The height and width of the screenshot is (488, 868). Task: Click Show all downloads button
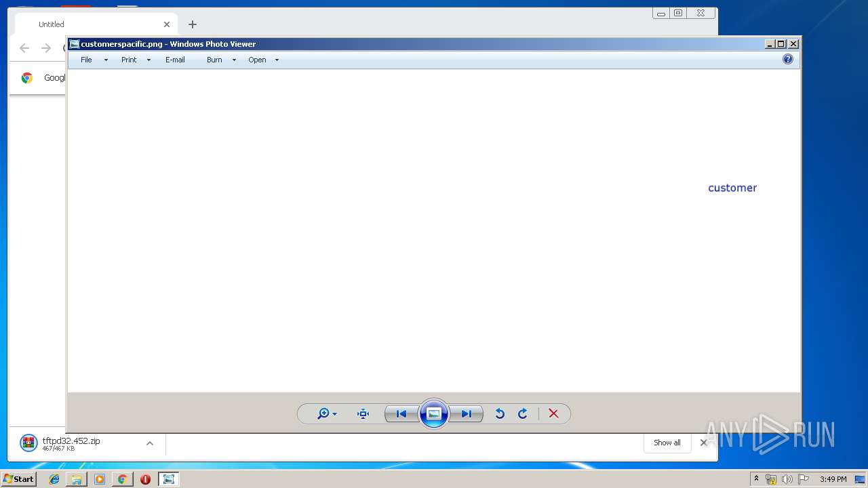pyautogui.click(x=667, y=443)
